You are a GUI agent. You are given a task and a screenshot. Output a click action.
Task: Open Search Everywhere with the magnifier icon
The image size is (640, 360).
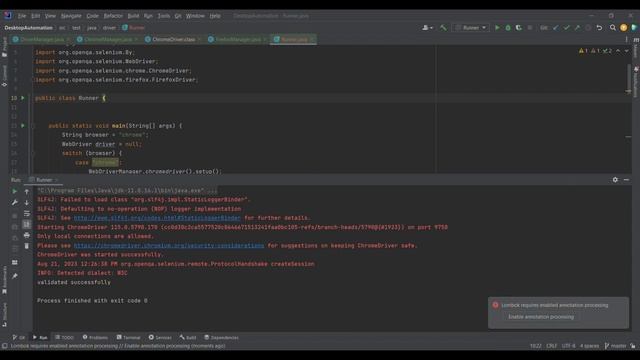tap(613, 28)
